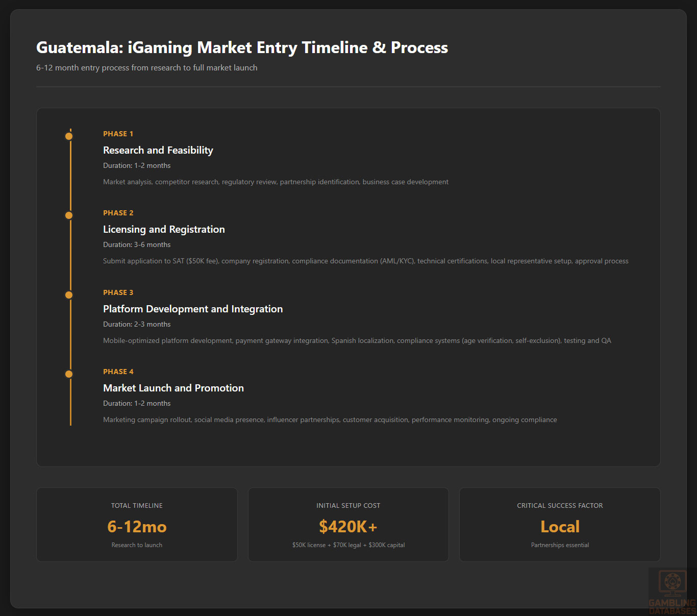Click the license, legal and capital cost breakdown
Screen dimensions: 697x616
point(348,545)
